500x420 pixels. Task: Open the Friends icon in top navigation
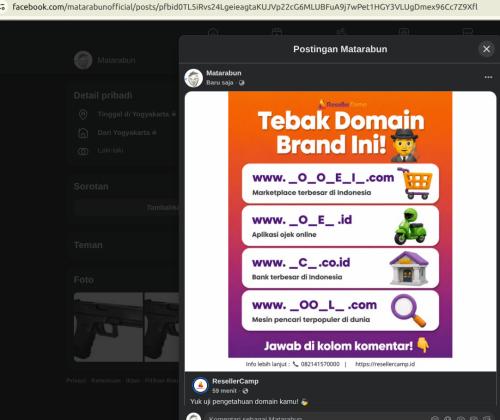(341, 32)
